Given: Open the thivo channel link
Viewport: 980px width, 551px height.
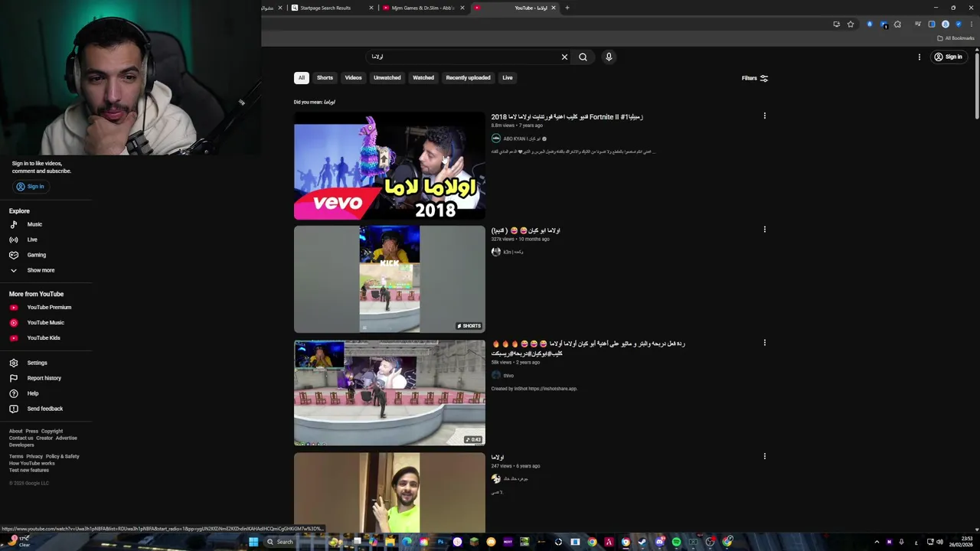Looking at the screenshot, I should click(508, 375).
